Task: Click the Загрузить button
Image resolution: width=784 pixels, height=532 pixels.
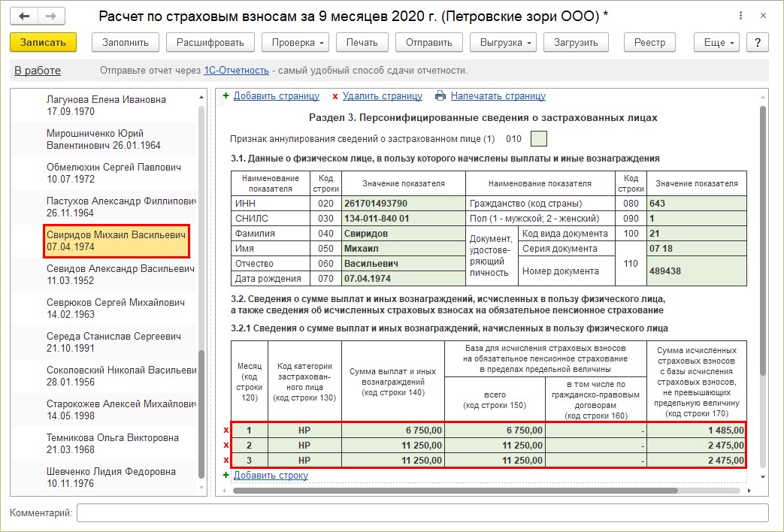Action: coord(576,43)
